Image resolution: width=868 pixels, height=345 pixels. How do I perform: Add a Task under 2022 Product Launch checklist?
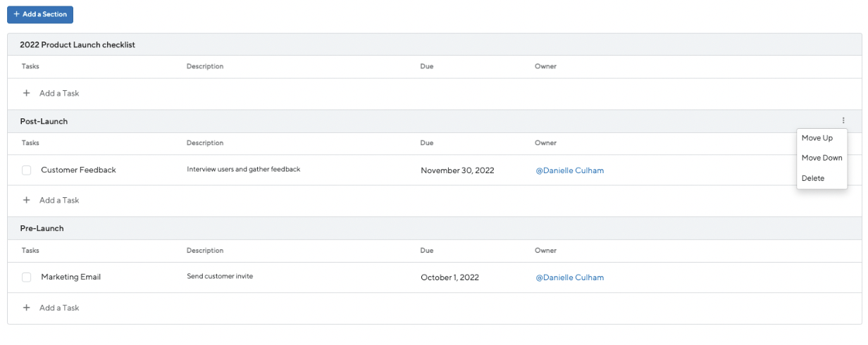point(51,93)
